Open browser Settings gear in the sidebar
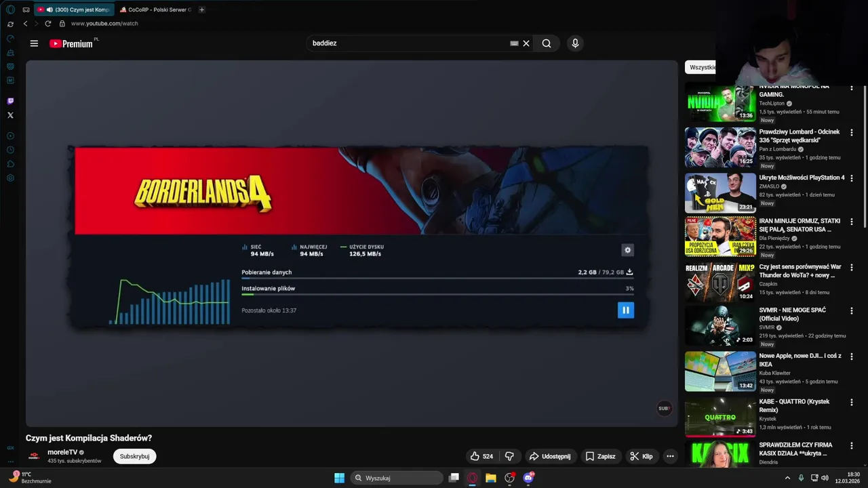This screenshot has width=868, height=488. 10,178
